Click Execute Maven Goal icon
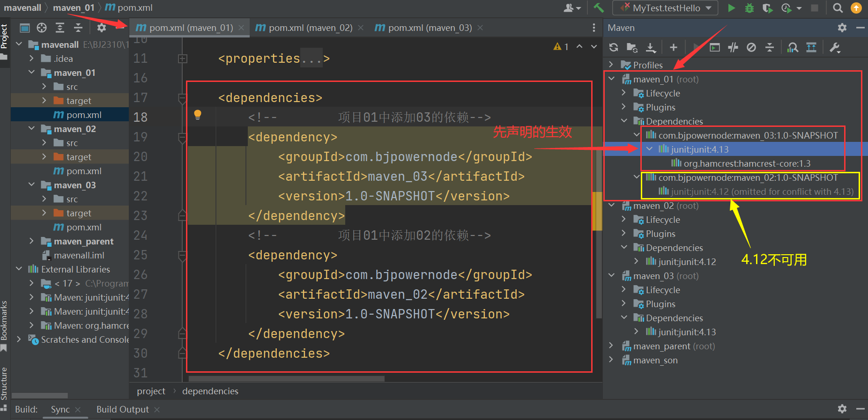Image resolution: width=868 pixels, height=420 pixels. 714,47
